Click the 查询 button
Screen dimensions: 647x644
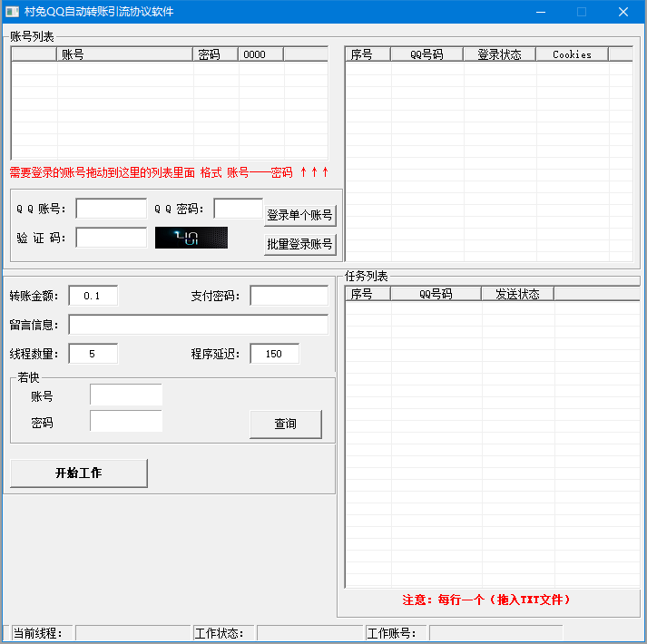tap(286, 424)
